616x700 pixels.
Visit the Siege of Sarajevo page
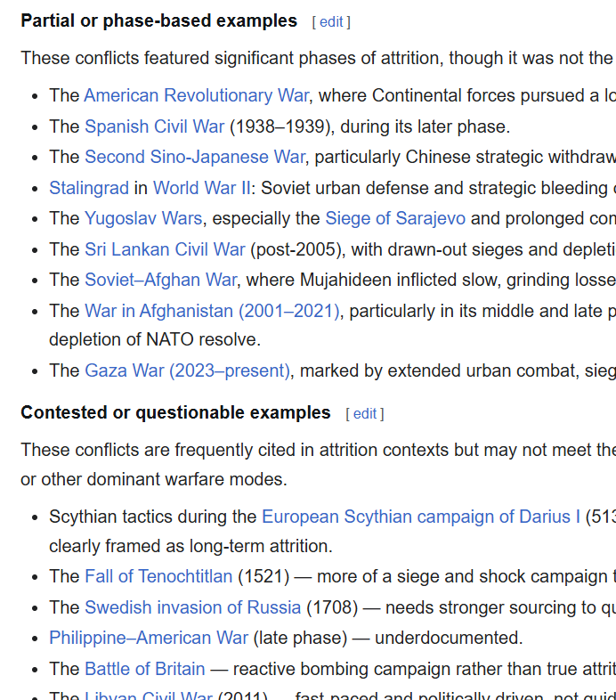[x=395, y=219]
